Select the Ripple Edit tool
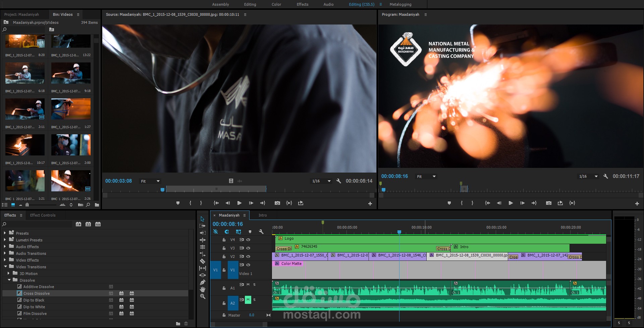644x328 pixels. pyautogui.click(x=203, y=240)
